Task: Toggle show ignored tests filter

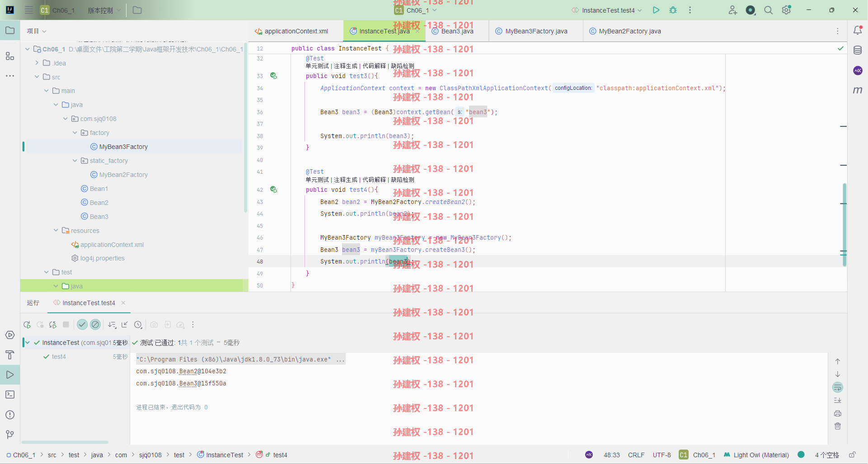Action: click(95, 325)
